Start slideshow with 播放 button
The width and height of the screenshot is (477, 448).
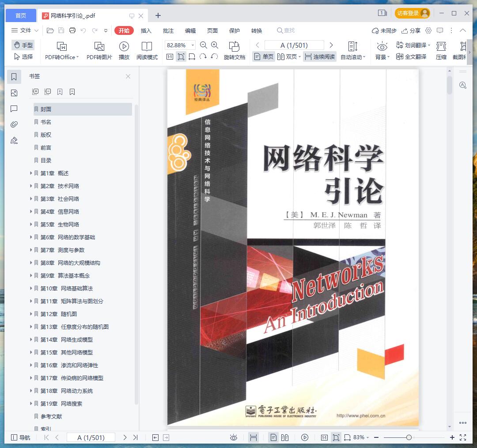tap(124, 51)
